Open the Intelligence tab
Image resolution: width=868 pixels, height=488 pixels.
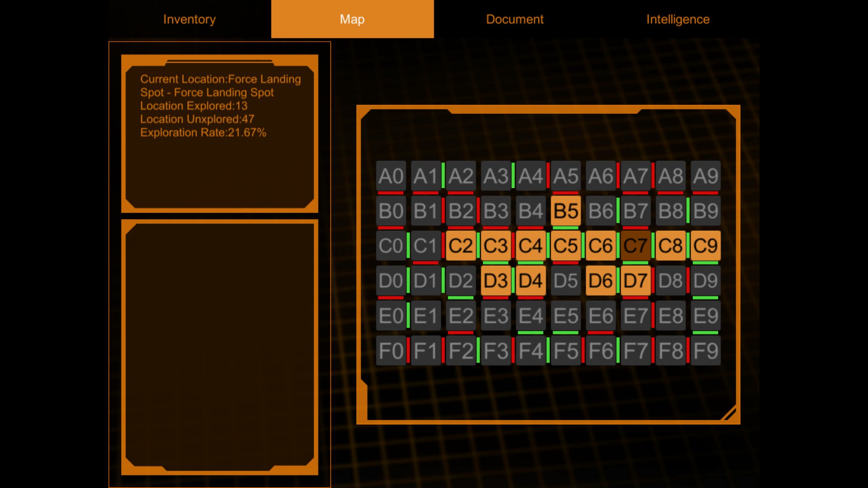[678, 19]
